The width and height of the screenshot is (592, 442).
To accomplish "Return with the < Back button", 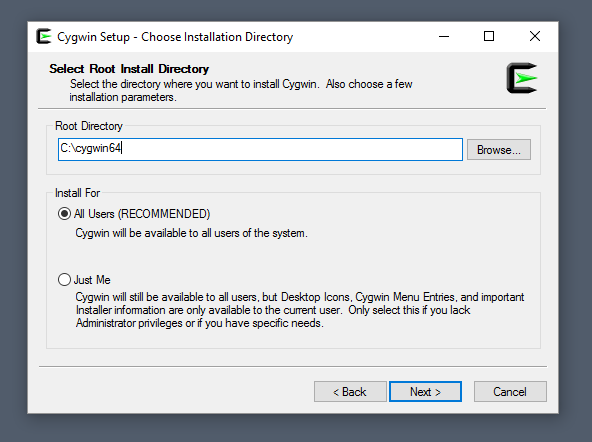I will point(350,391).
